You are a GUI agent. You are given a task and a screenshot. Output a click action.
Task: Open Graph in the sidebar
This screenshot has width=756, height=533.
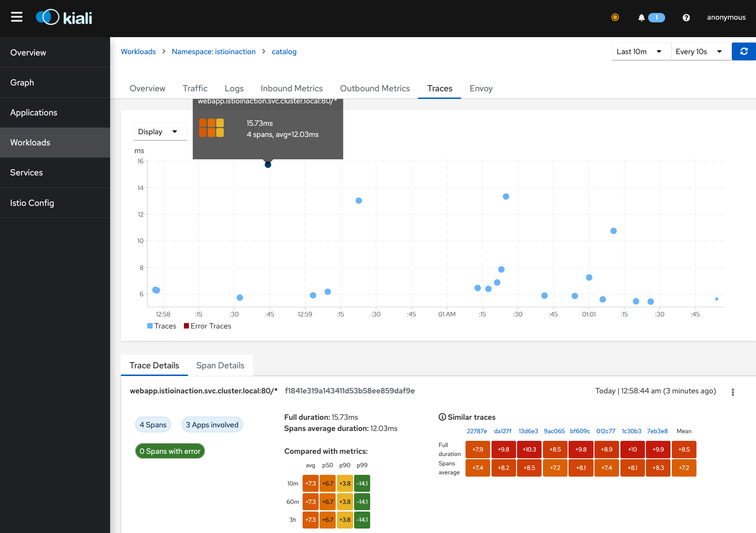coord(55,82)
